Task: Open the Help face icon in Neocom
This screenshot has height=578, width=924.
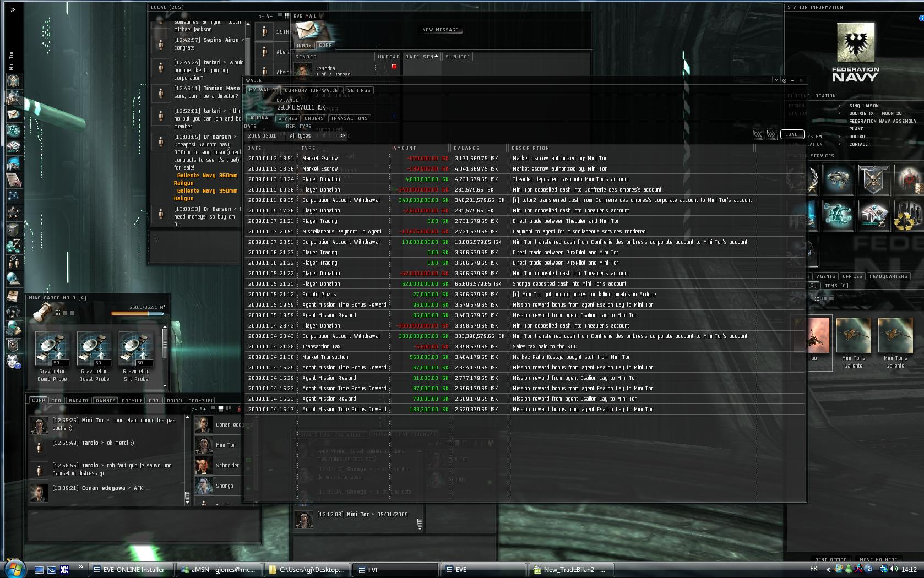Action: pyautogui.click(x=13, y=361)
